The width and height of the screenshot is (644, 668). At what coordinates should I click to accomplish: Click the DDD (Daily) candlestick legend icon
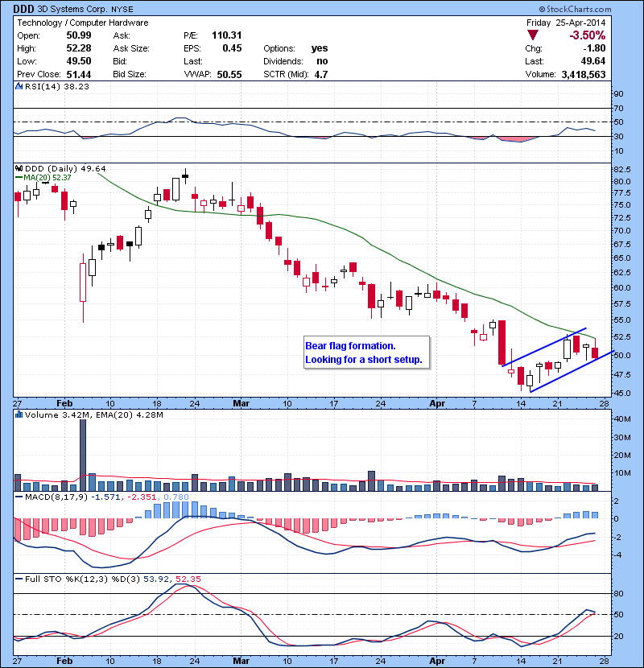point(19,168)
